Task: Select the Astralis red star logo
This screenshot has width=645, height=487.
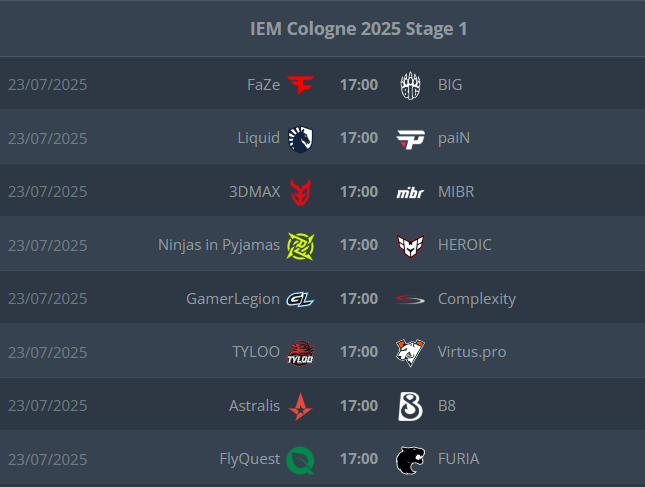Action: click(x=300, y=406)
